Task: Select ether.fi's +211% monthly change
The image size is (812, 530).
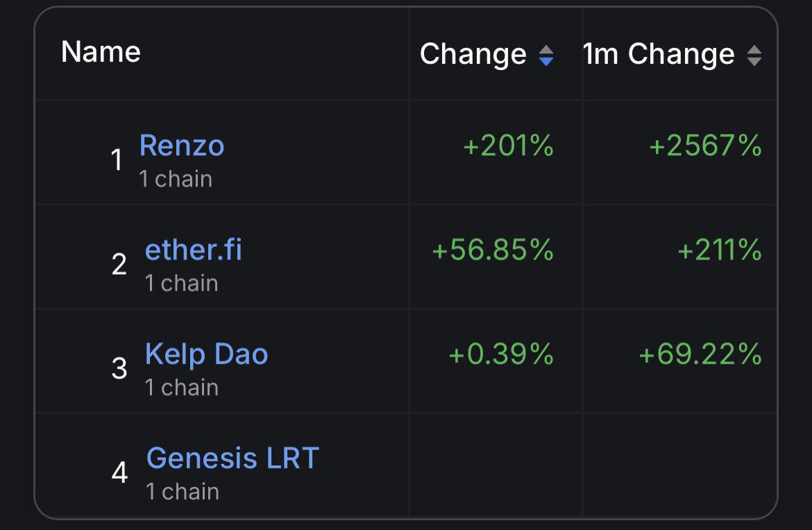Action: (720, 250)
